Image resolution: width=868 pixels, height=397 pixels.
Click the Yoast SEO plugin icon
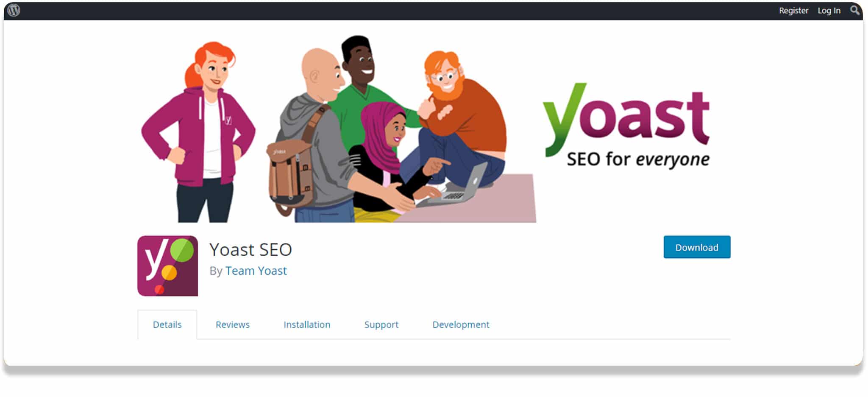(167, 266)
